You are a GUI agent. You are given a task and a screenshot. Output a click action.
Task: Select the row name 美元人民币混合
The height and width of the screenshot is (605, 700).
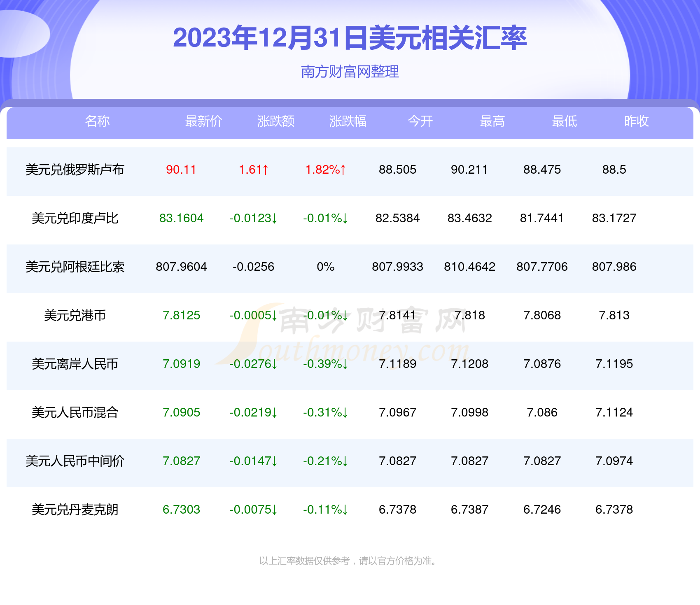[75, 412]
